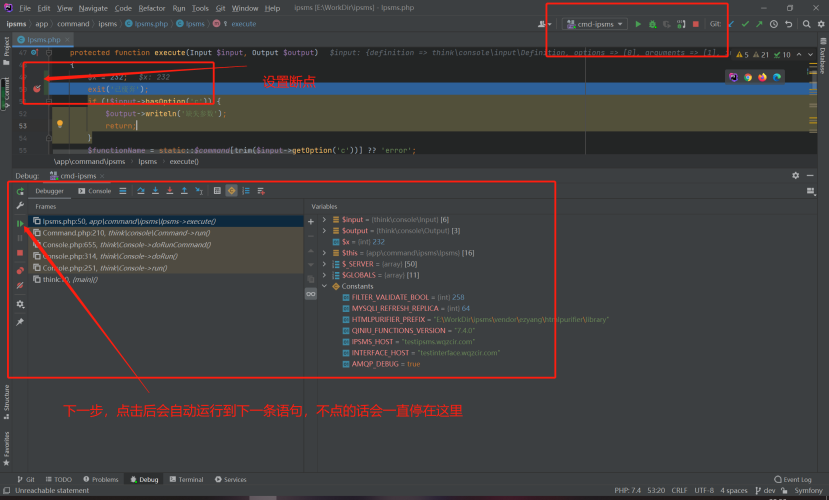The height and width of the screenshot is (500, 829).
Task: Pin the debug tab
Action: click(x=20, y=322)
